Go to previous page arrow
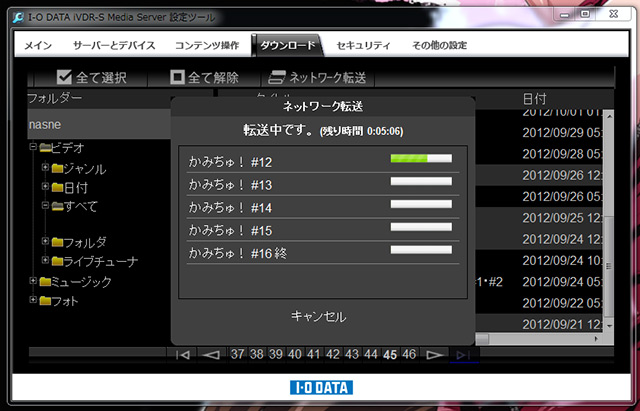Viewport: 640px width, 411px height. point(211,355)
